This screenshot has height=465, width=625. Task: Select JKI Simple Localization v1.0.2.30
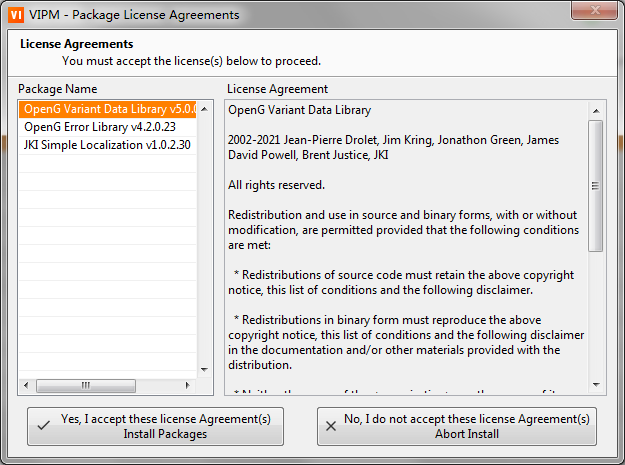point(107,144)
